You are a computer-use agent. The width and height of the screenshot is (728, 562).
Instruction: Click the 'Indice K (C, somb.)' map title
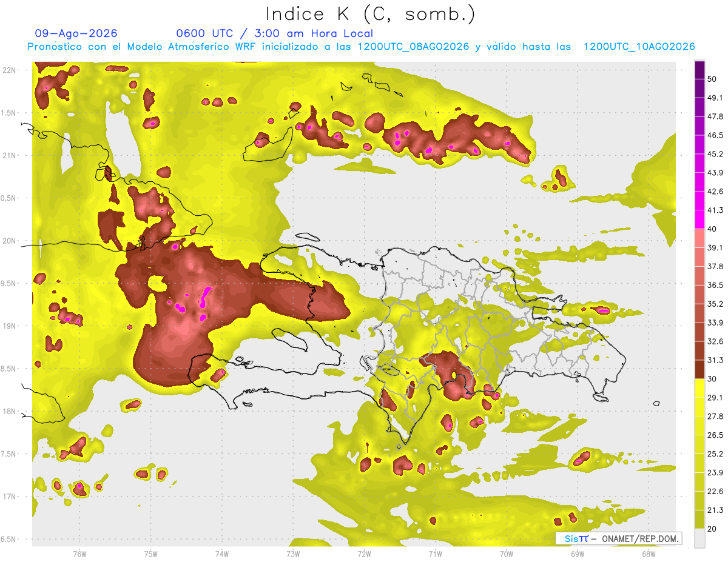(371, 14)
